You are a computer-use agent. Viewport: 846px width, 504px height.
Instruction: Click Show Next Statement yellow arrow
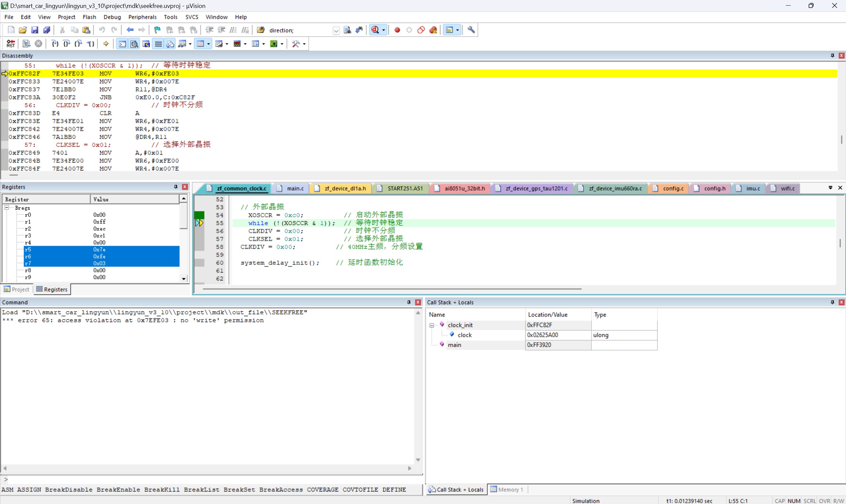(x=106, y=44)
